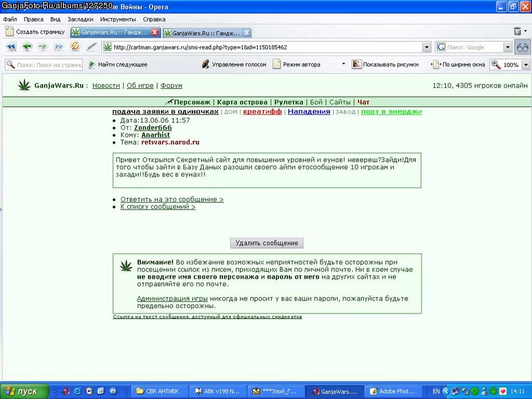Open the Google search engine dropdown
This screenshot has height=399, width=532.
click(x=507, y=47)
